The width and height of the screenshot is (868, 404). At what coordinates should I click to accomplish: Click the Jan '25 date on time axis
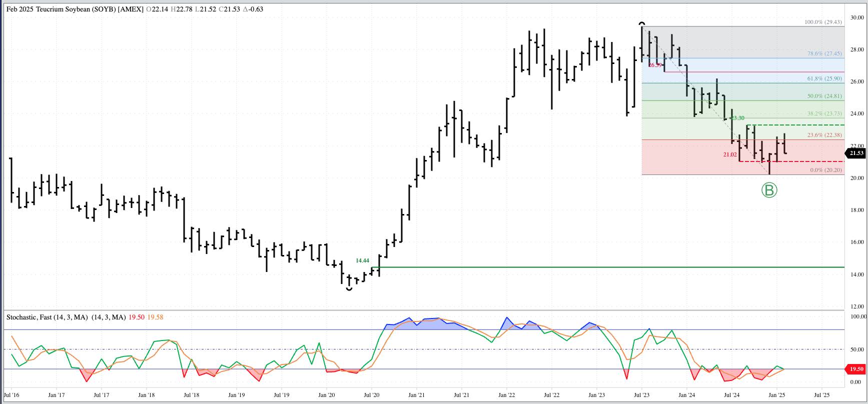coord(776,395)
